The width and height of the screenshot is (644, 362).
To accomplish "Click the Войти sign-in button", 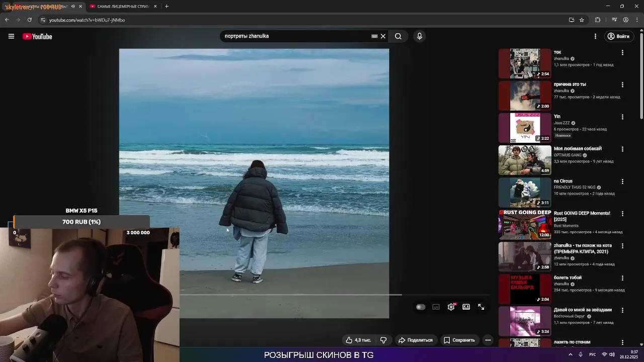I will pyautogui.click(x=618, y=36).
